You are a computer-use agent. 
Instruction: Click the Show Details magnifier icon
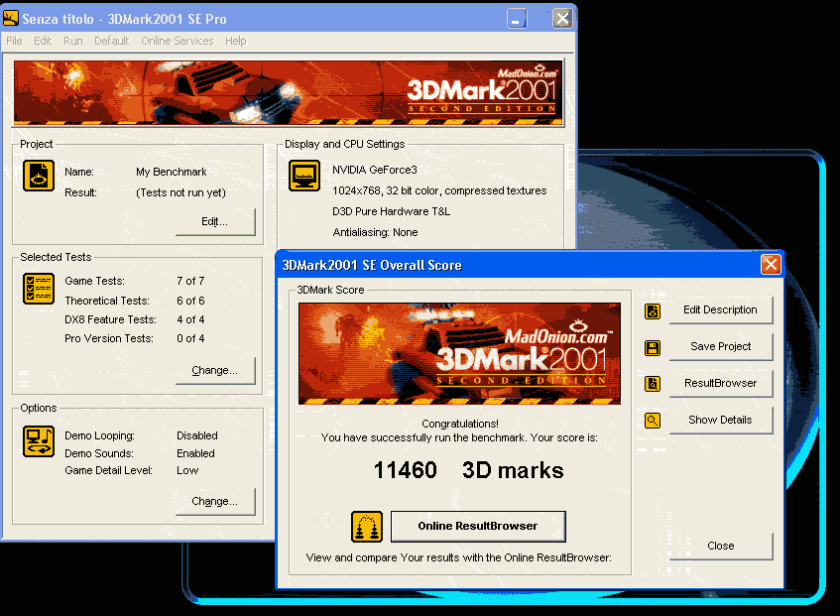coord(652,421)
